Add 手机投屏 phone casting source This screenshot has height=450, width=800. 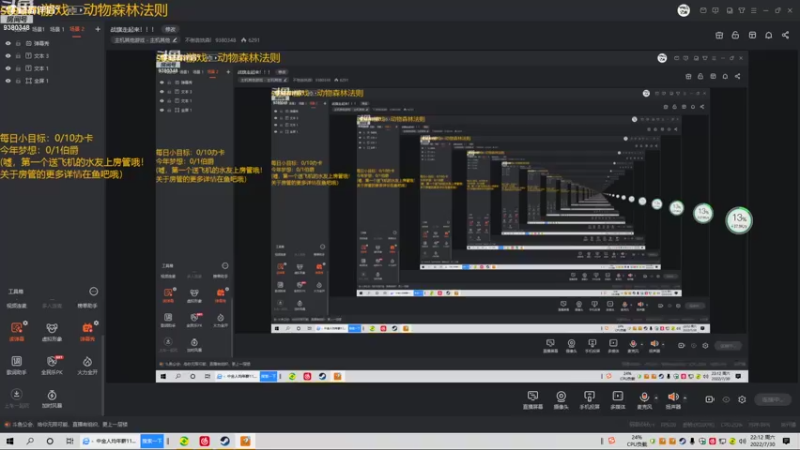589,399
